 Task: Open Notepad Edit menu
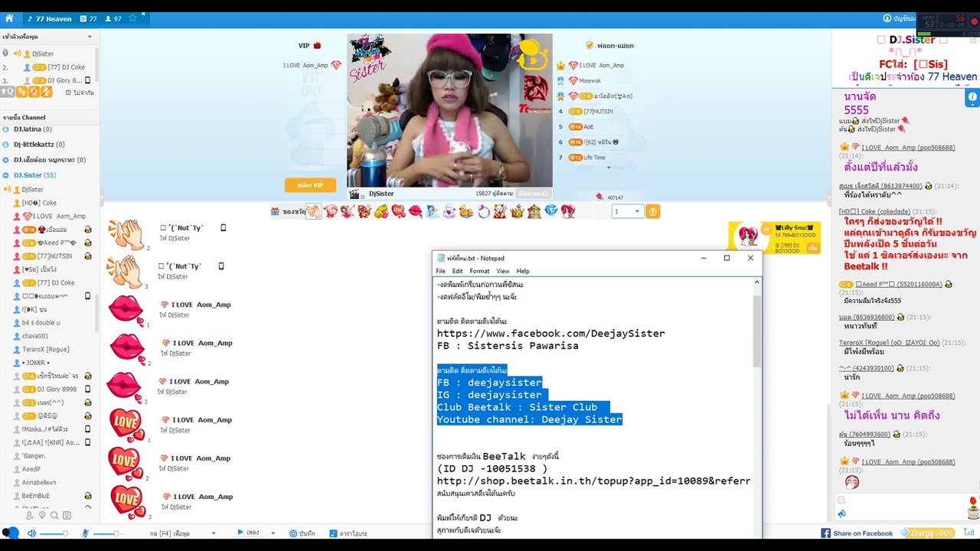tap(457, 271)
